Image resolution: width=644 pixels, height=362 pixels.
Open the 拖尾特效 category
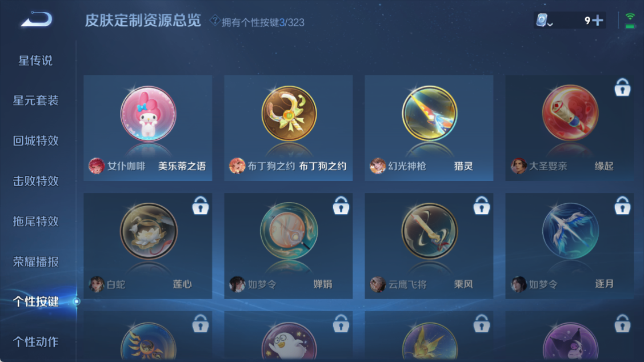point(36,221)
